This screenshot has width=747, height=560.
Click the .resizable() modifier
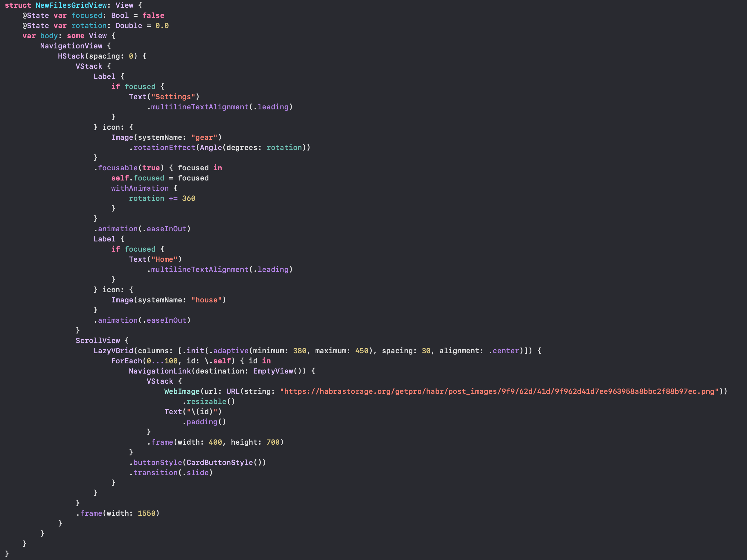pyautogui.click(x=209, y=402)
